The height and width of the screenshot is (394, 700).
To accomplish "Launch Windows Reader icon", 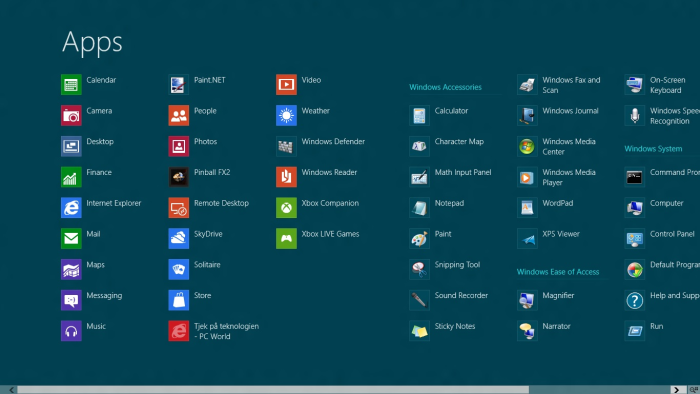I will 286,177.
